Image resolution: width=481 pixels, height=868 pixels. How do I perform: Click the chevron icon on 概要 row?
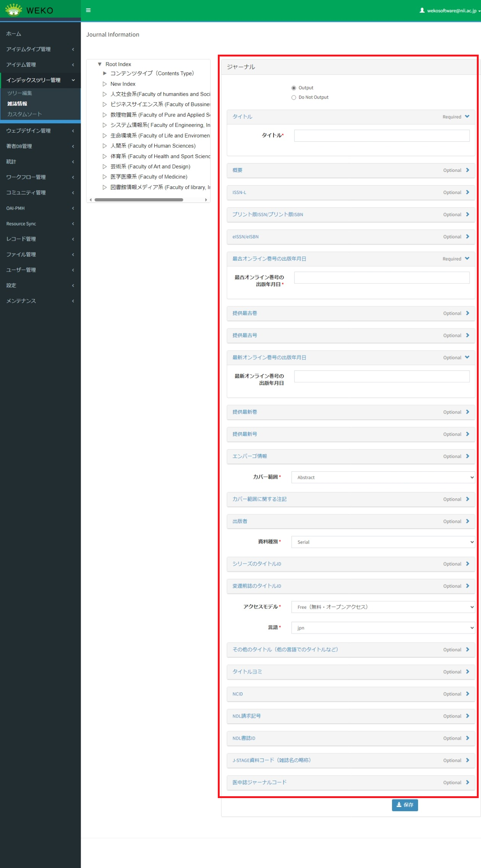click(x=467, y=170)
